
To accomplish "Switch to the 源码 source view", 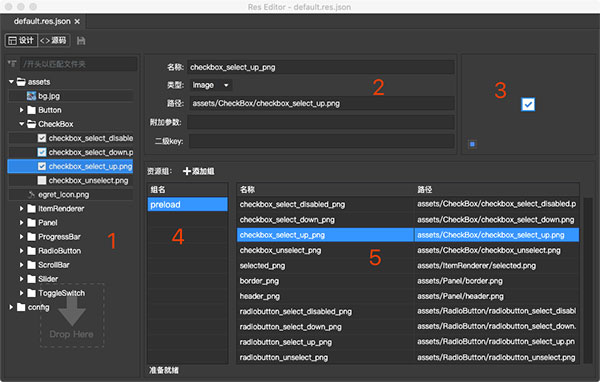I will tap(54, 40).
